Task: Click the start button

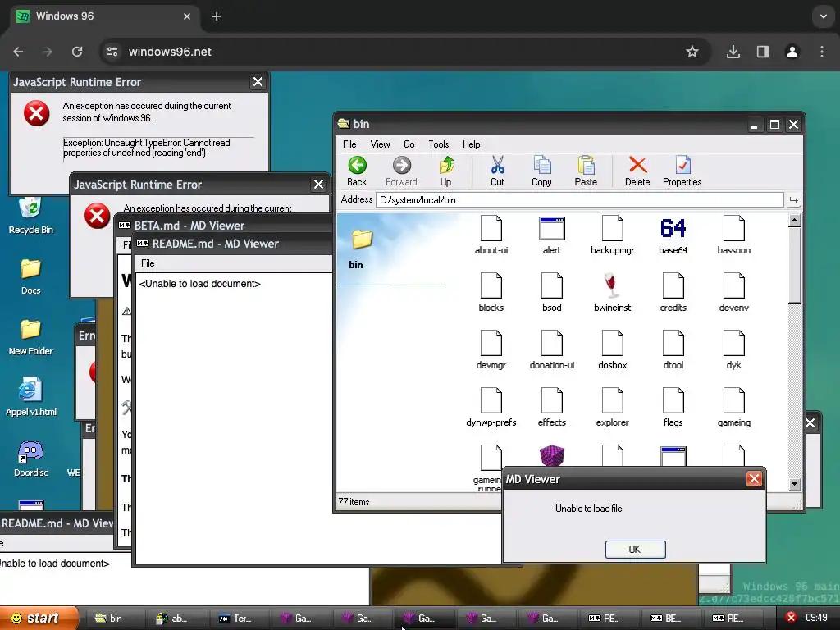Action: point(39,619)
